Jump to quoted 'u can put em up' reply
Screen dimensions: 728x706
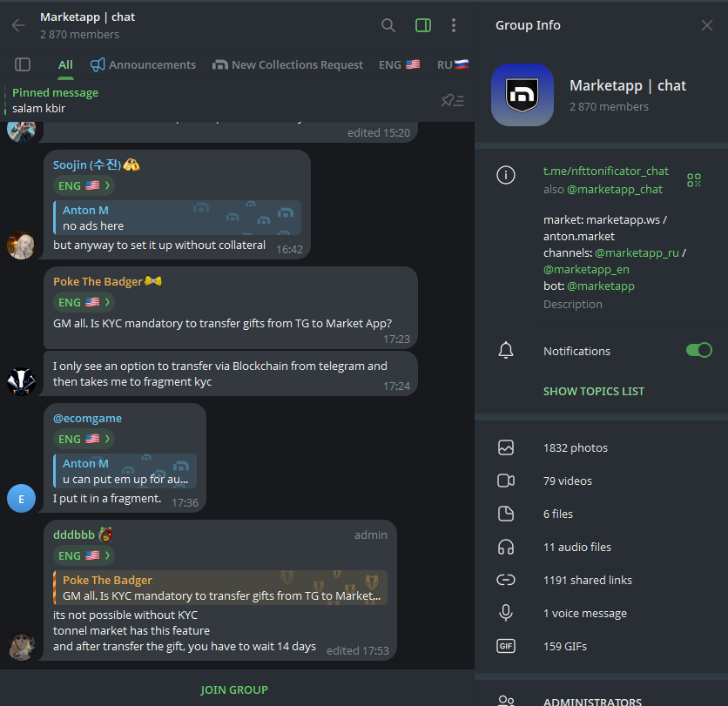125,471
